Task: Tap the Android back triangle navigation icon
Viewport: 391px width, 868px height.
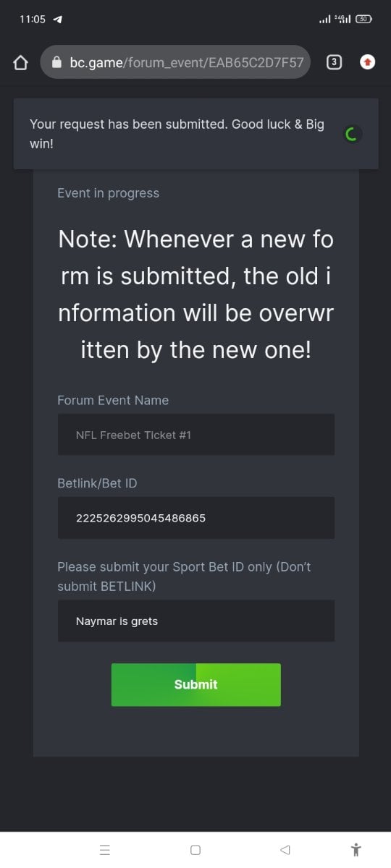Action: [x=285, y=850]
